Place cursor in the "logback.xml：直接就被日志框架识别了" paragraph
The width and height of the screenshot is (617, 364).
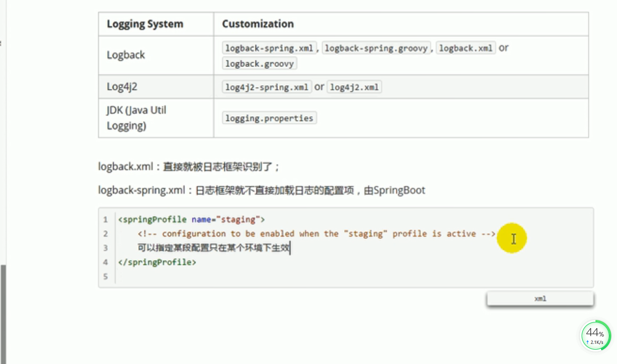(x=189, y=167)
